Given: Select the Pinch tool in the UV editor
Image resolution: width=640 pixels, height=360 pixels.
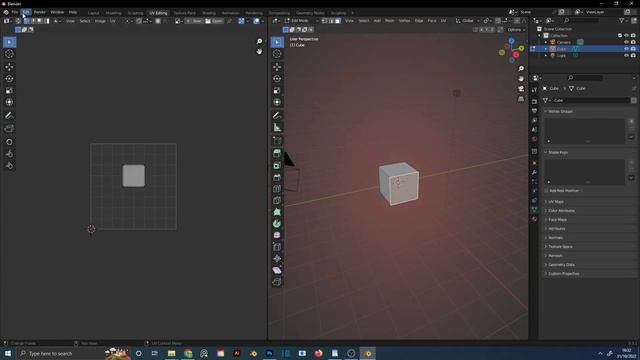Looking at the screenshot, I should click(x=9, y=165).
